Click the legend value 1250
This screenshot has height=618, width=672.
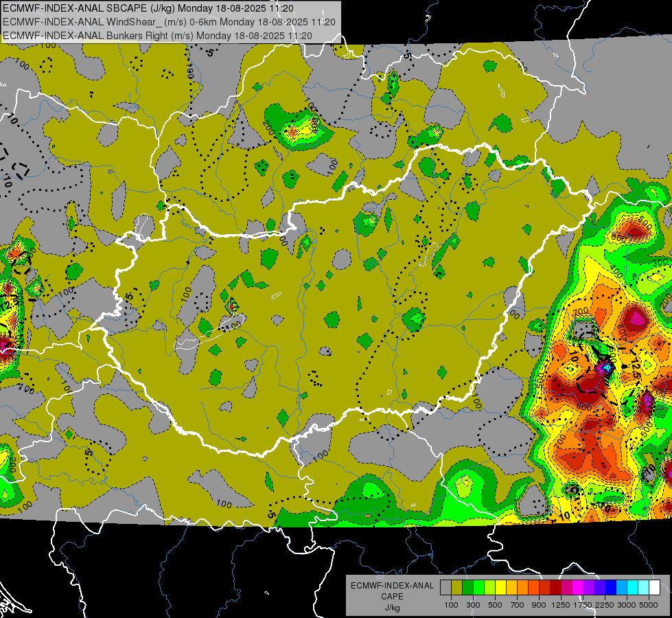(561, 605)
